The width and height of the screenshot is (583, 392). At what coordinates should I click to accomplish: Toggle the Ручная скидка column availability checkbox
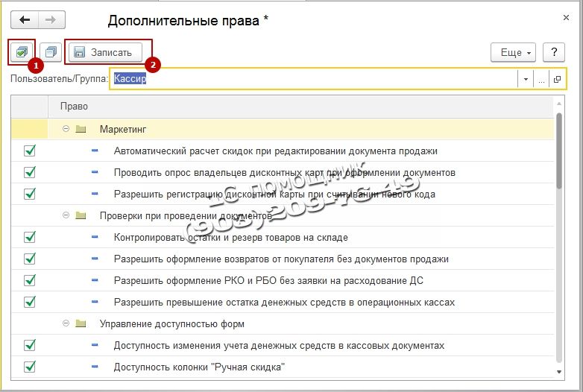coord(31,367)
